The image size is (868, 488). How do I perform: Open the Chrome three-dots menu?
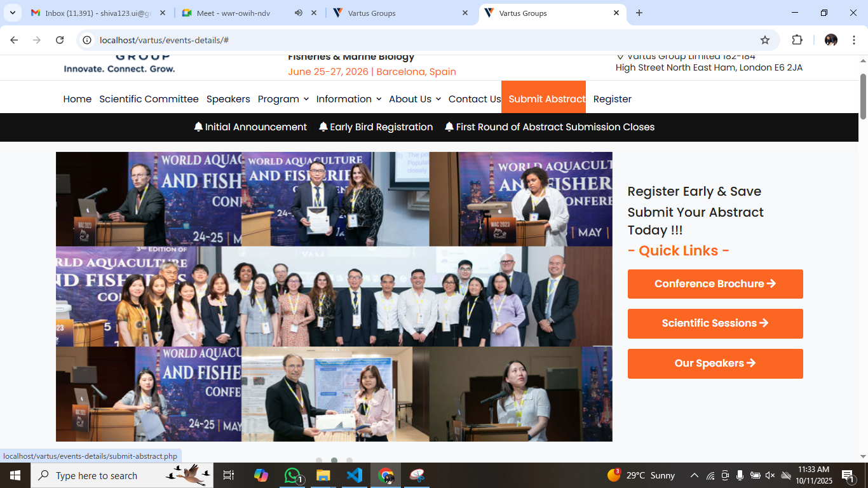tap(853, 40)
